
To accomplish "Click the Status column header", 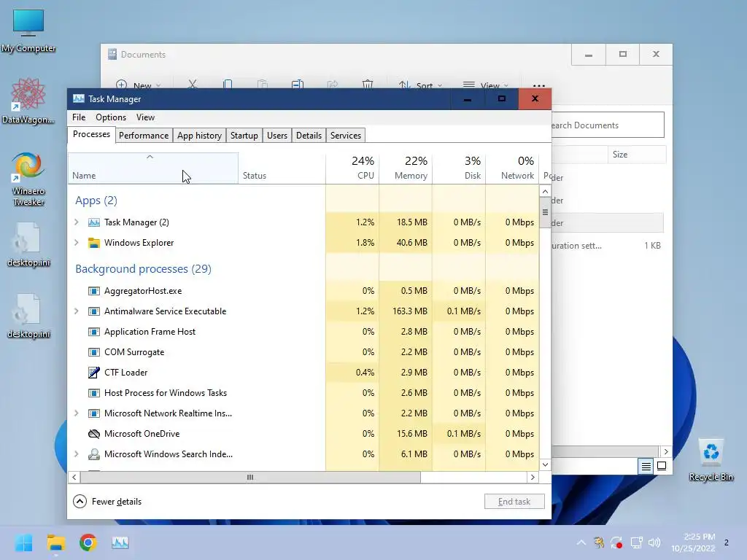I will click(x=282, y=168).
